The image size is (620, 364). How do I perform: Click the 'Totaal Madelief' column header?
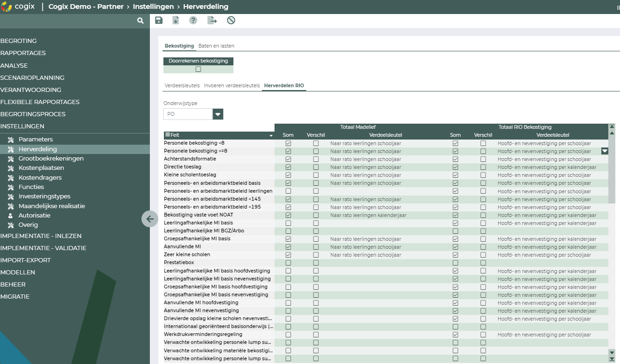point(358,127)
